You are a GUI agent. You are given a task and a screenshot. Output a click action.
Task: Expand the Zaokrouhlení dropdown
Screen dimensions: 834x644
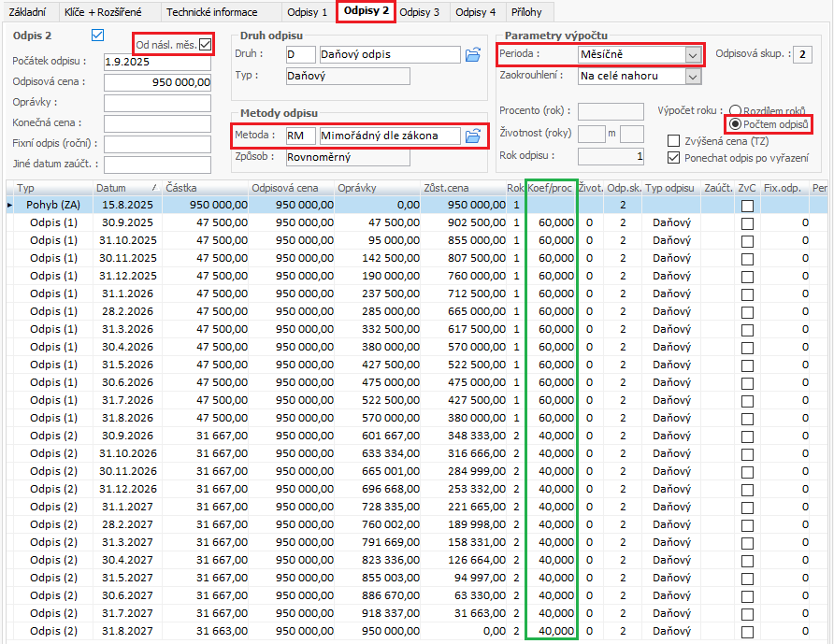(x=693, y=76)
